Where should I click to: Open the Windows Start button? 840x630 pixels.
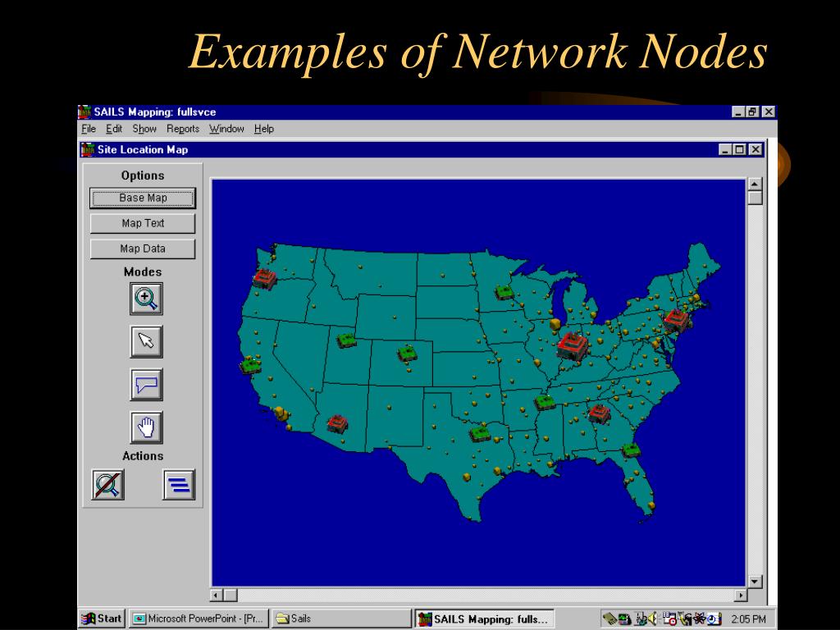[x=102, y=619]
